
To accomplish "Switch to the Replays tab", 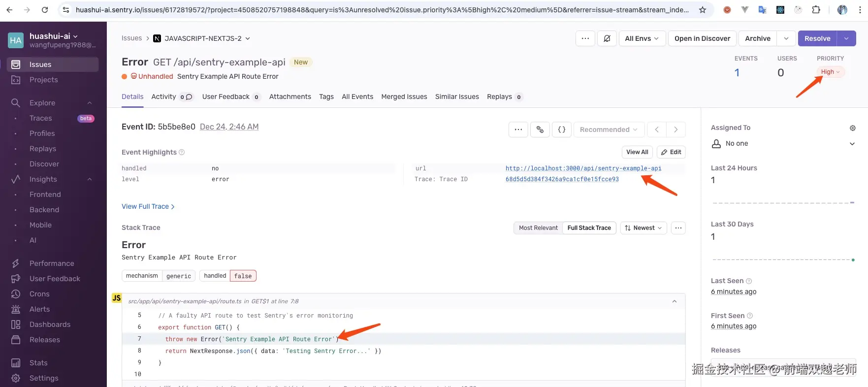I will tap(505, 97).
